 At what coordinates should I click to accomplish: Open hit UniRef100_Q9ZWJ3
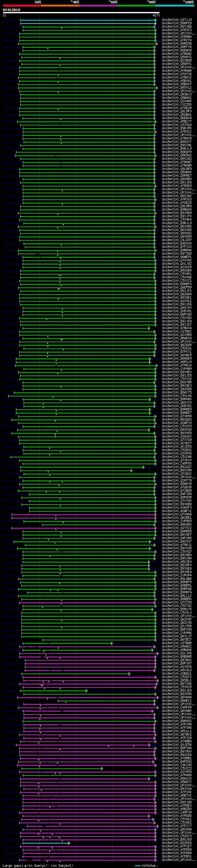click(176, 94)
